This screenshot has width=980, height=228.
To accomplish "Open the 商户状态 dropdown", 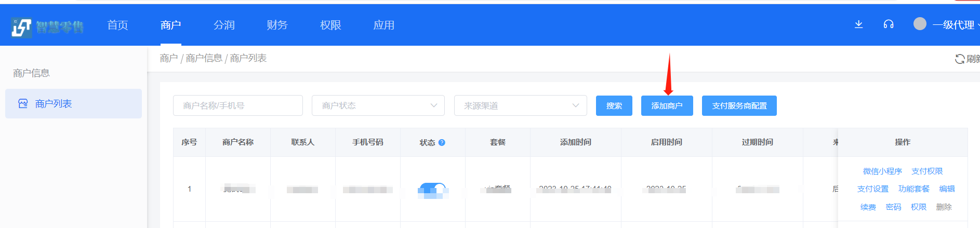I will [x=378, y=105].
